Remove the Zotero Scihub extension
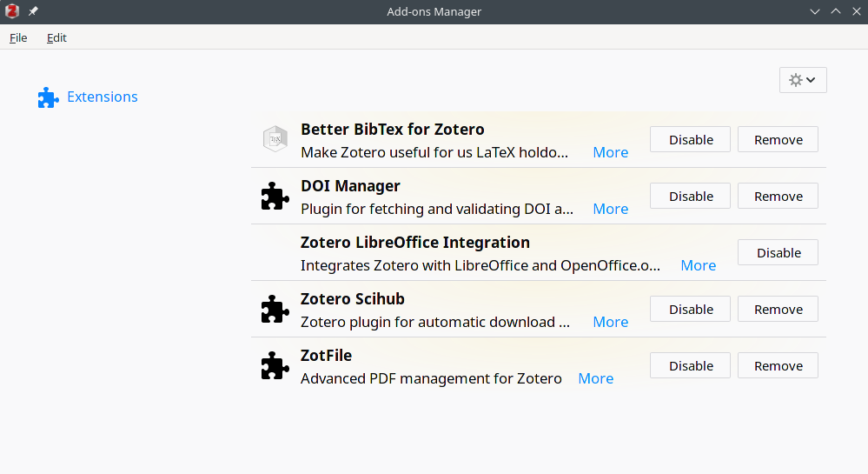The height and width of the screenshot is (474, 868). point(778,309)
